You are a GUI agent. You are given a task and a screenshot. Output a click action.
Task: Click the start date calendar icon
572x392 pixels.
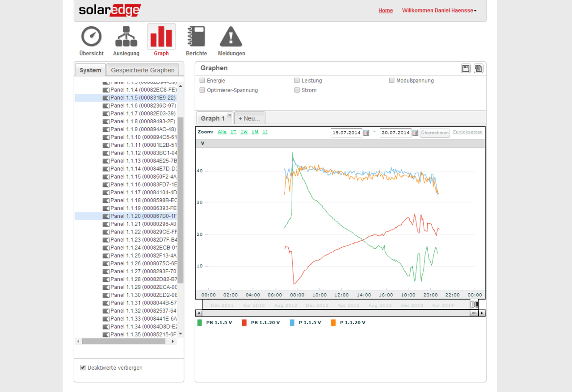pyautogui.click(x=366, y=133)
